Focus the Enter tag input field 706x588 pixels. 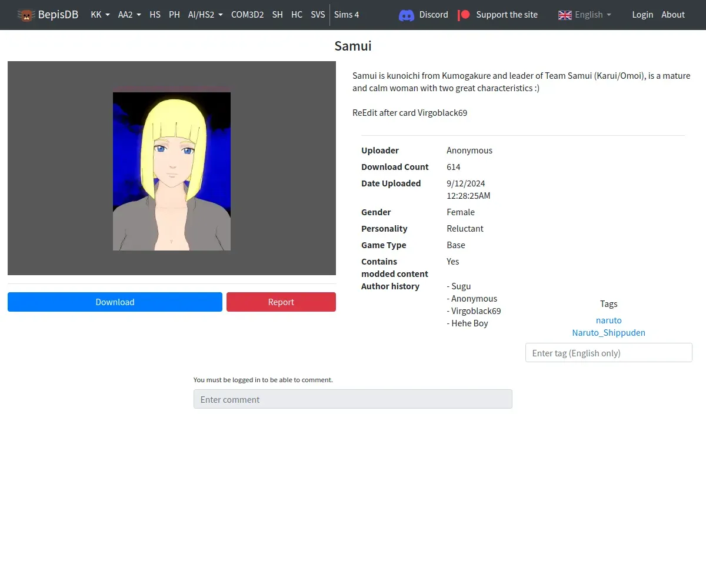click(608, 353)
